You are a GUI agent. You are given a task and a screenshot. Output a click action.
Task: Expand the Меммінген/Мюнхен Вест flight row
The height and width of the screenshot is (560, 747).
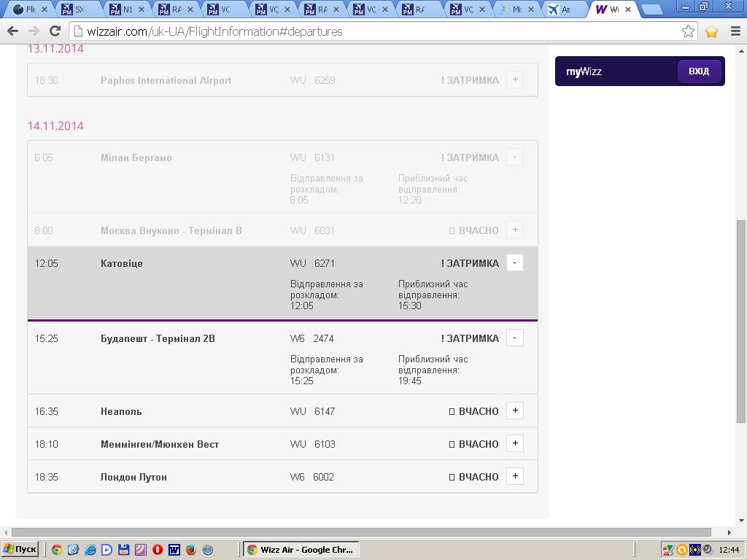[514, 444]
